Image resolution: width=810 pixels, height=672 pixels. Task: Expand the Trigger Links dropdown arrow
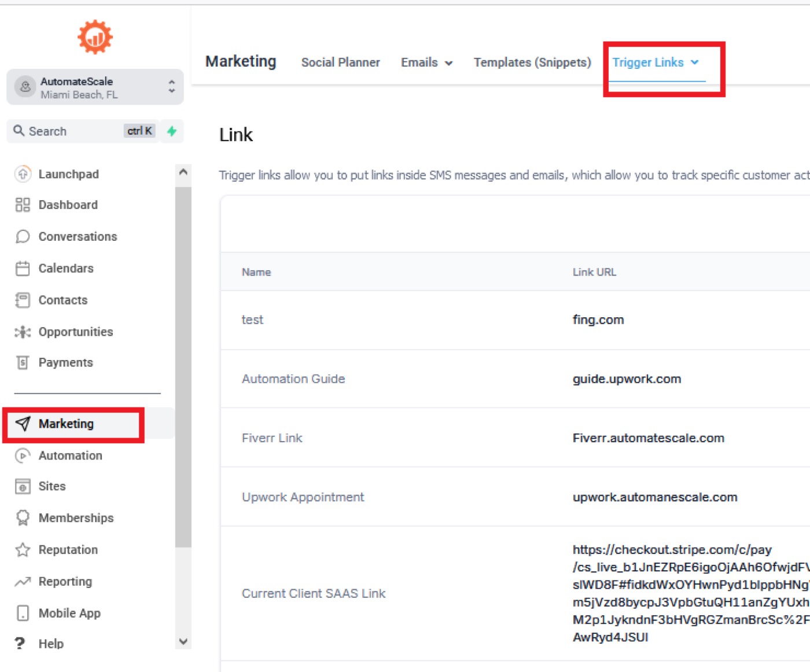[x=695, y=62]
